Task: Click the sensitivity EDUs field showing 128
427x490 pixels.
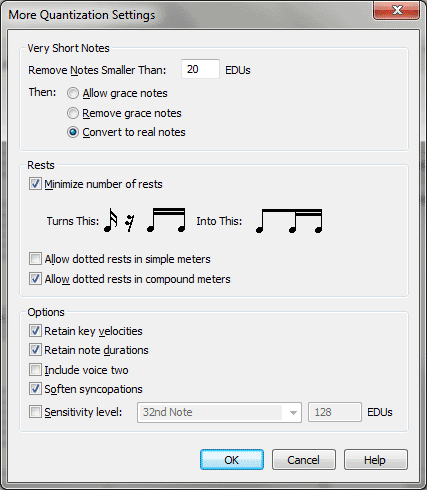Action: pos(335,412)
